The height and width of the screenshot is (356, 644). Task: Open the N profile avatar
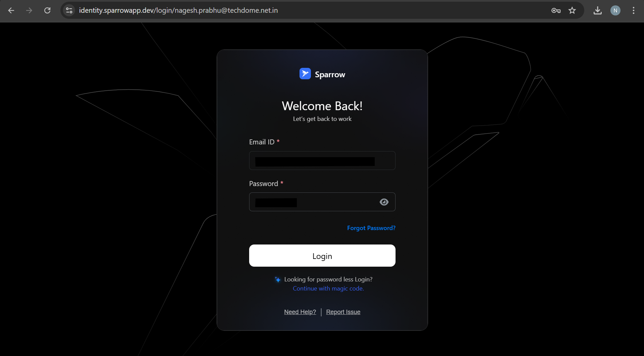tap(615, 10)
